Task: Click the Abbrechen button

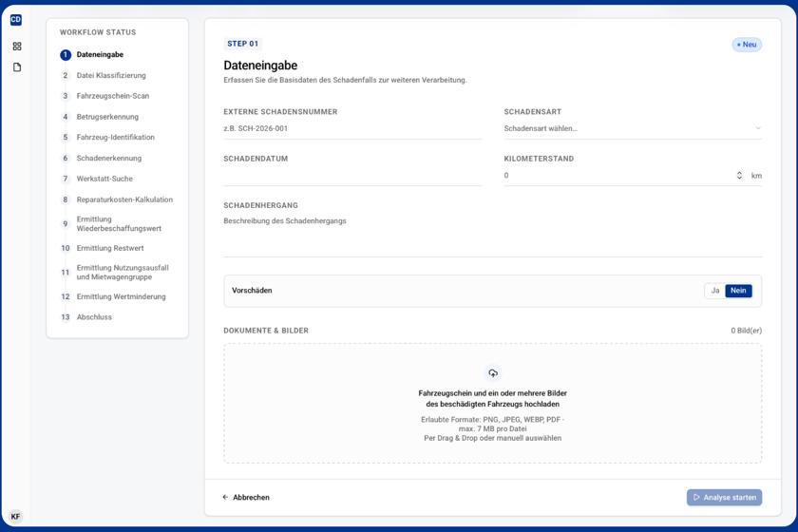Action: pos(246,498)
